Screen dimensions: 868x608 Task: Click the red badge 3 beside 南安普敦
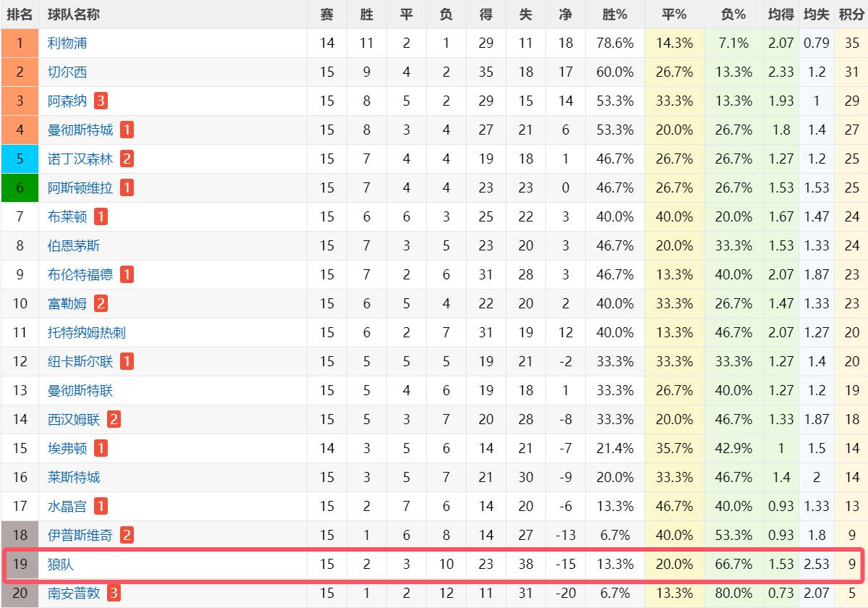[114, 593]
